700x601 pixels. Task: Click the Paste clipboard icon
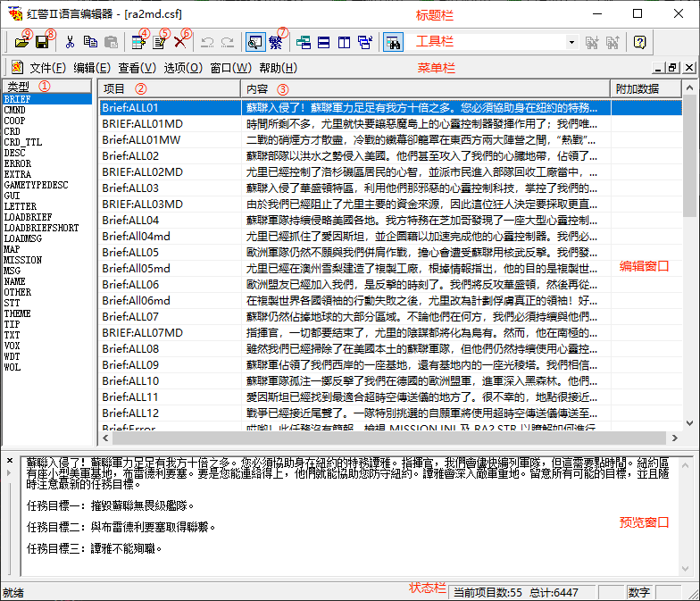(x=111, y=43)
